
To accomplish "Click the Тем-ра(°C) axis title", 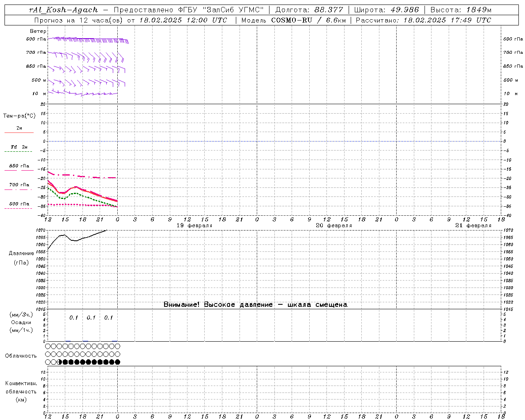I will click(x=19, y=116).
